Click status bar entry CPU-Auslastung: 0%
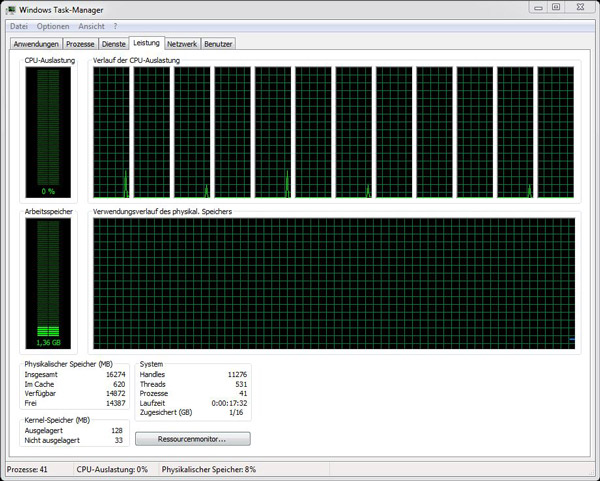The width and height of the screenshot is (600, 481). click(112, 469)
